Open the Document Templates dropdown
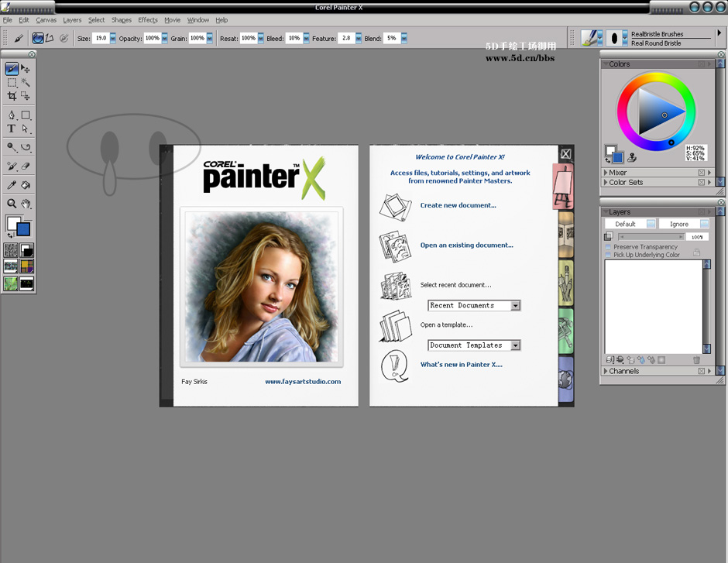Screen dimensions: 728x563 point(515,345)
